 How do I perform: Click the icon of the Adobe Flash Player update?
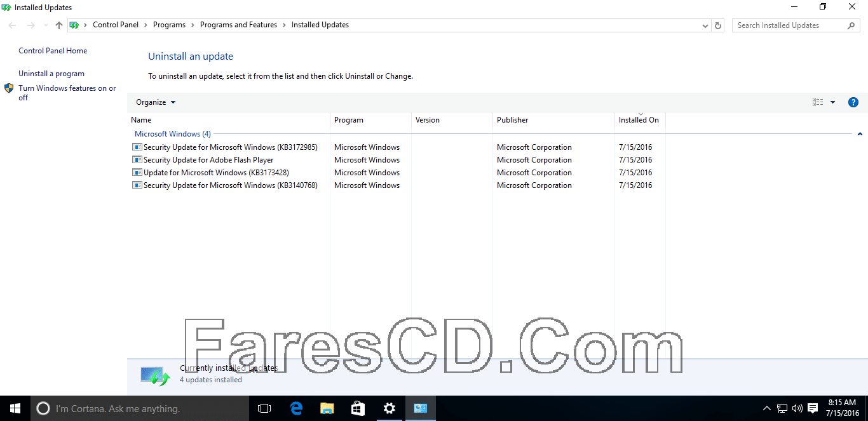(137, 159)
